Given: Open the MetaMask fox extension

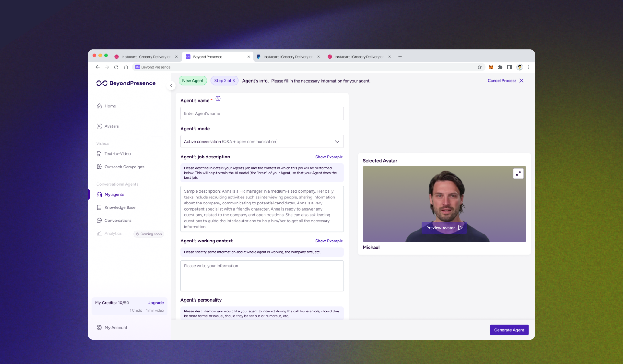Looking at the screenshot, I should pyautogui.click(x=491, y=67).
